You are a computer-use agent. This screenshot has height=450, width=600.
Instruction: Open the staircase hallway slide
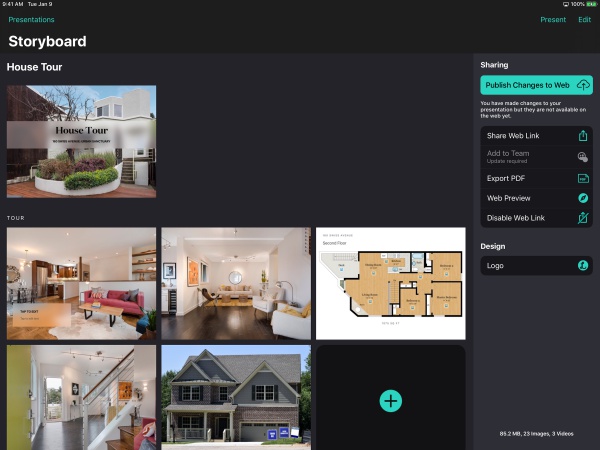pos(82,398)
